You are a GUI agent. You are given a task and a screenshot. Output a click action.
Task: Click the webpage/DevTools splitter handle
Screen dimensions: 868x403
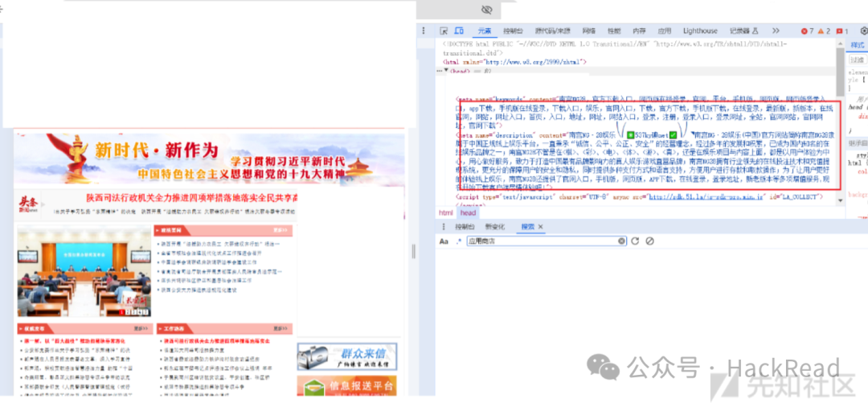click(x=413, y=252)
